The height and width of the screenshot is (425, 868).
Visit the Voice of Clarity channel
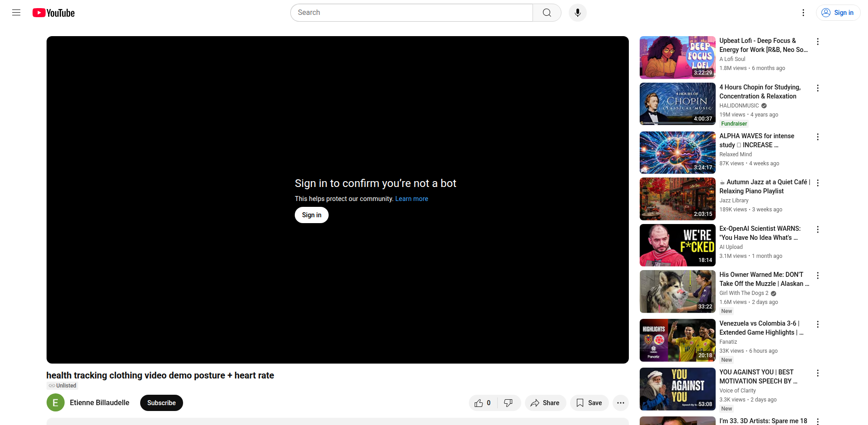737,391
